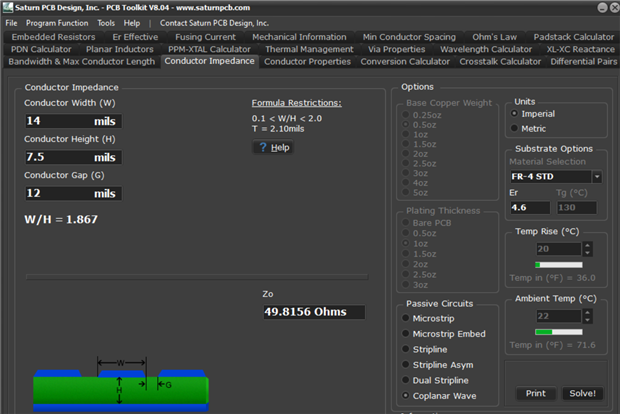This screenshot has height=414, width=620.
Task: Choose the Microstrip passive circuit
Action: point(405,318)
